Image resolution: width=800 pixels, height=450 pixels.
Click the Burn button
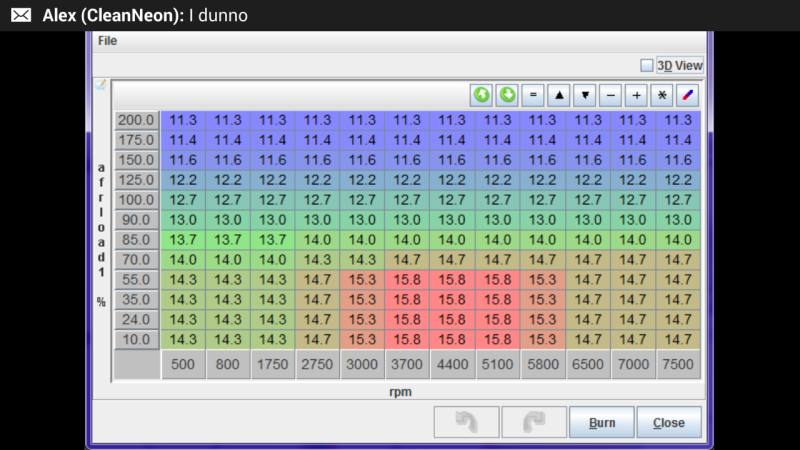click(601, 422)
